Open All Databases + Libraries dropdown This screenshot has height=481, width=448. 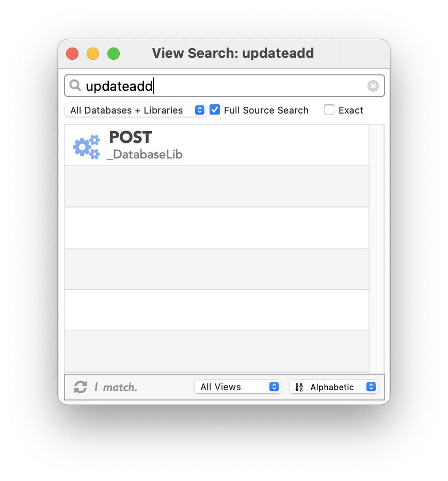point(135,110)
